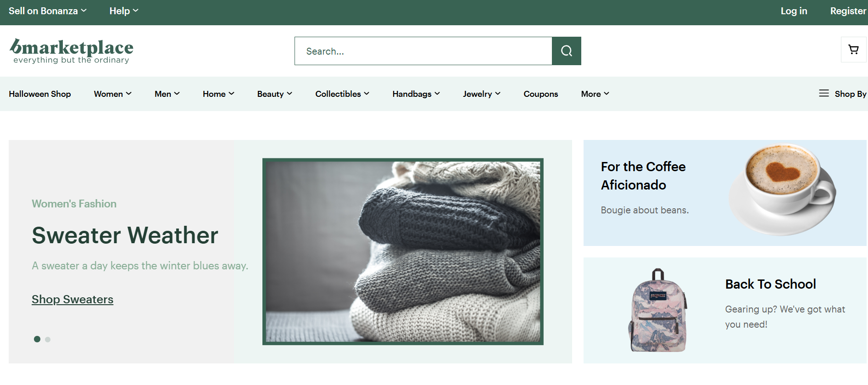
Task: Open the Jewelry category dropdown
Action: tap(481, 94)
